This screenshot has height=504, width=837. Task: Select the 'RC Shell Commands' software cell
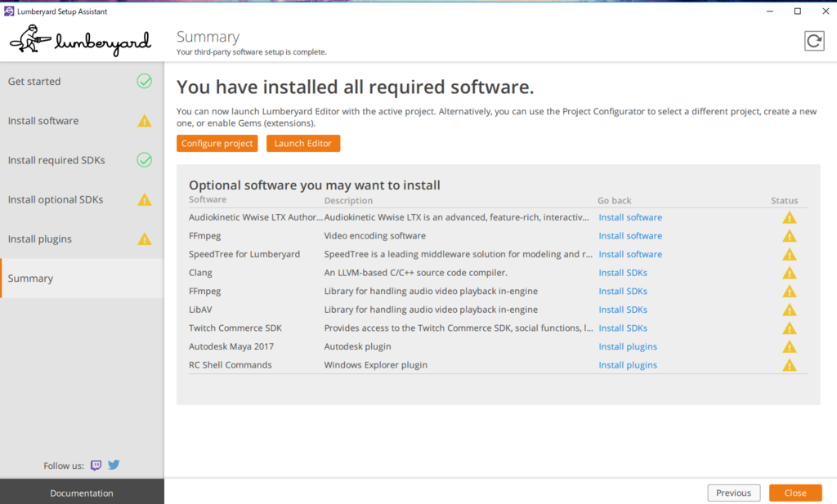(230, 365)
